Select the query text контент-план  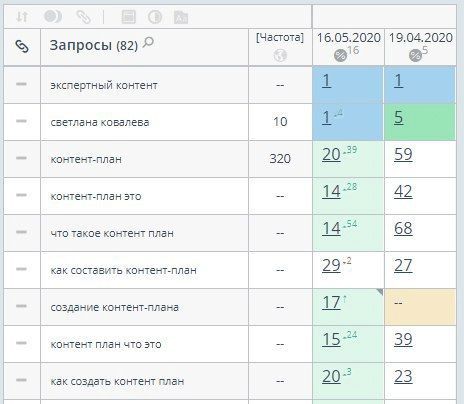pos(86,159)
